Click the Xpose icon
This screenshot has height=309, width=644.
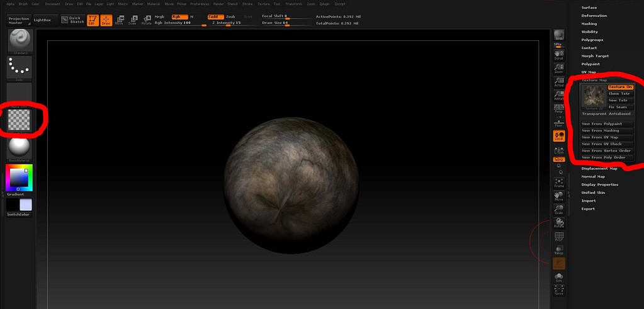click(x=558, y=290)
